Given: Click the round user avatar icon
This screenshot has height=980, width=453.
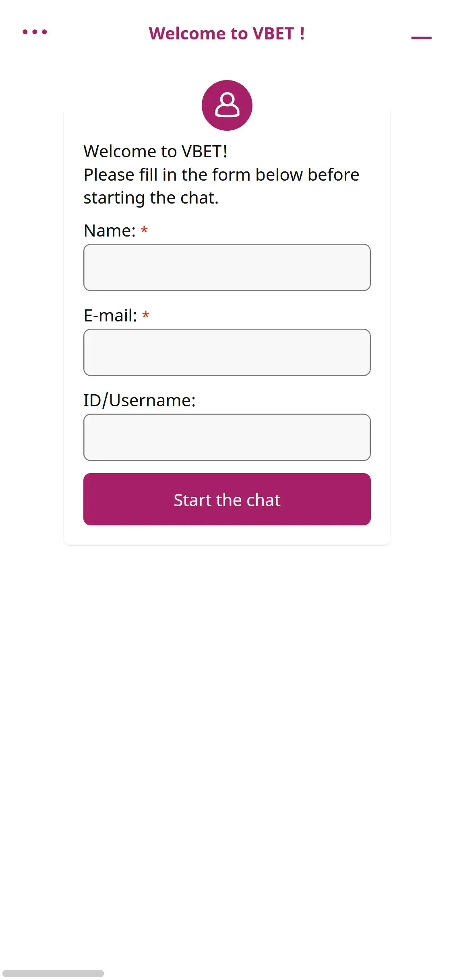Looking at the screenshot, I should click(227, 105).
